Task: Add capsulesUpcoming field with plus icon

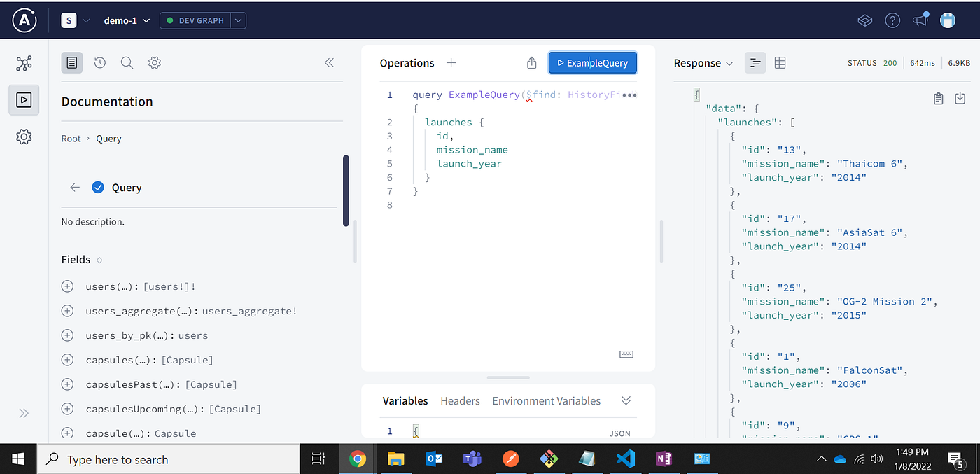Action: [x=67, y=409]
